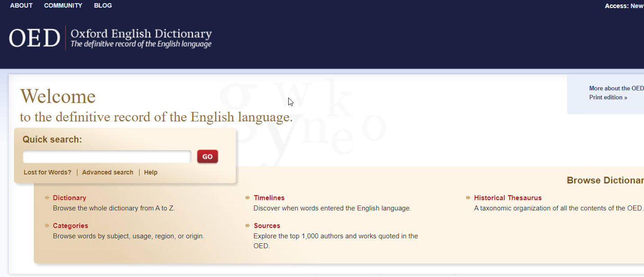The image size is (644, 277).
Task: Open the BLOG menu item
Action: (x=103, y=5)
